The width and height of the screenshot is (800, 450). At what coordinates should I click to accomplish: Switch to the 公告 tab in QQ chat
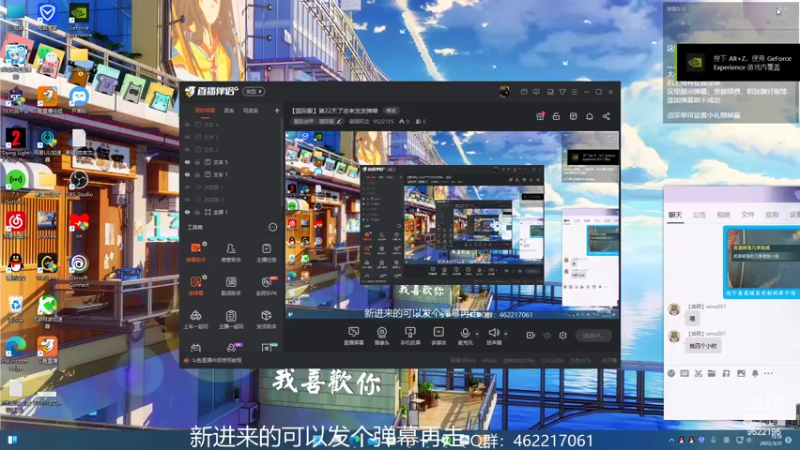pos(699,215)
